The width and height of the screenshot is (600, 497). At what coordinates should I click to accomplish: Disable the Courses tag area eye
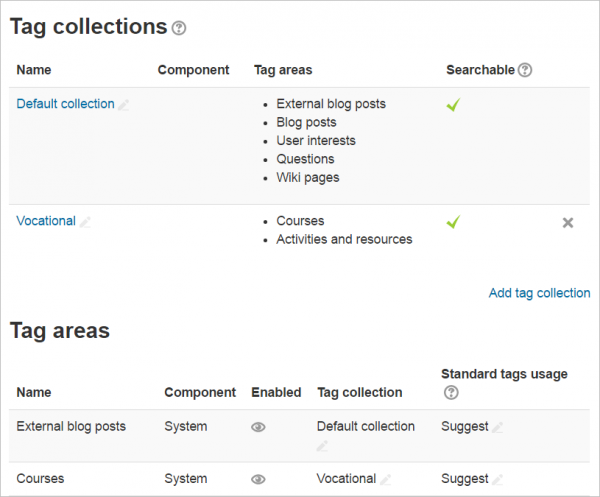coord(258,480)
